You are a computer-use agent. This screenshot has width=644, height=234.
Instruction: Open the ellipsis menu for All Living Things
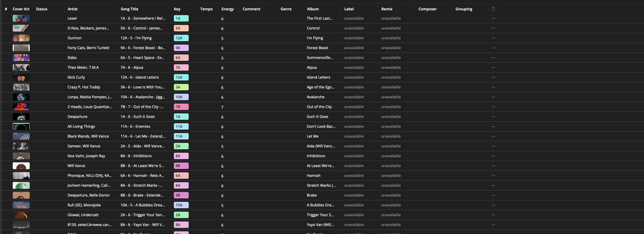(493, 127)
